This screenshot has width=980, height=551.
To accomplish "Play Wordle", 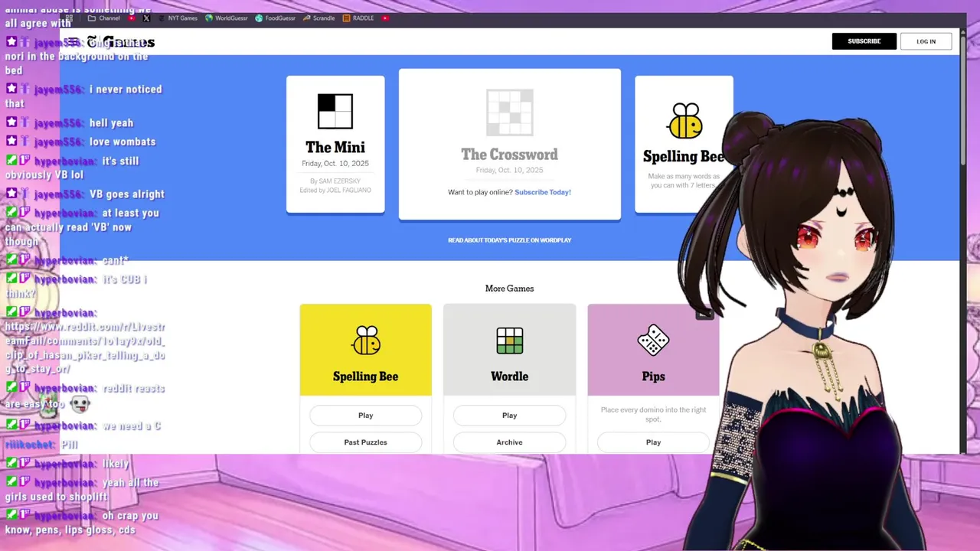I will (509, 416).
